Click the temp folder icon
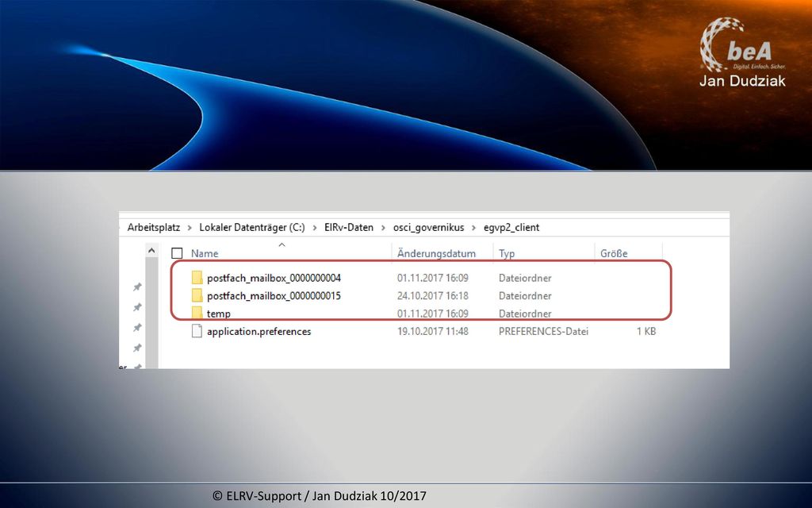Screen dimensions: 812x508 [x=197, y=313]
